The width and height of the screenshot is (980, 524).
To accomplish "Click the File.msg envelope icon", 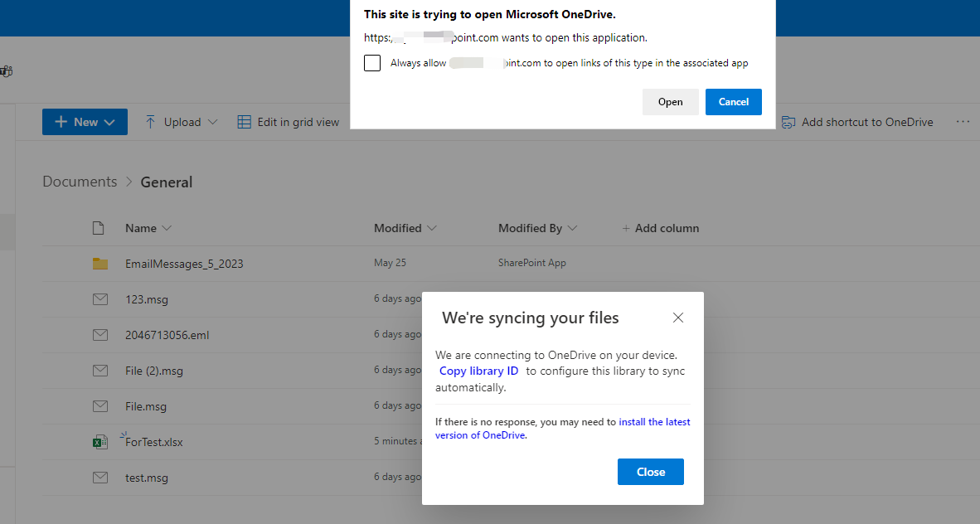I will pyautogui.click(x=100, y=406).
